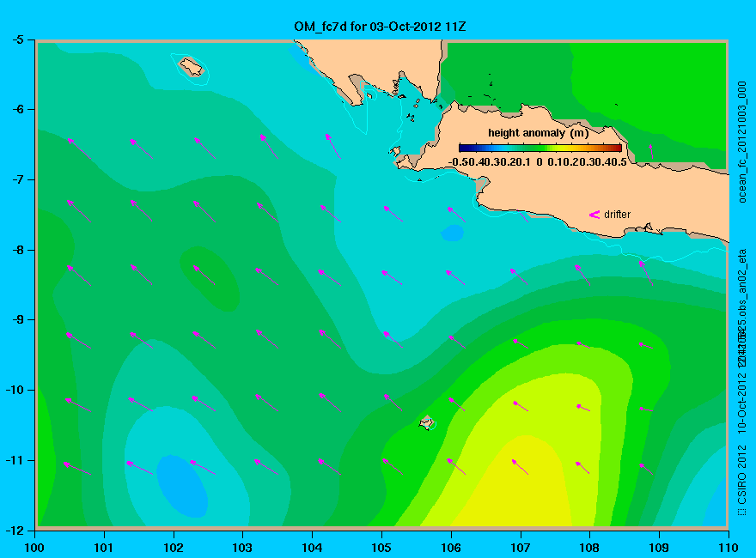This screenshot has width=756, height=558.
Task: Click the vertical "ocean_fc_20121003_000" side label
Action: pos(742,143)
